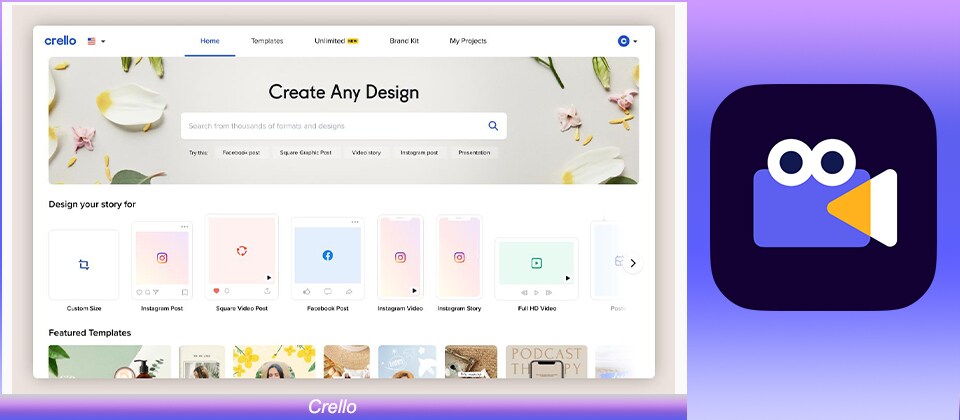Choose the Video story suggestion chip
Viewport: 960px width, 420px height.
[366, 152]
